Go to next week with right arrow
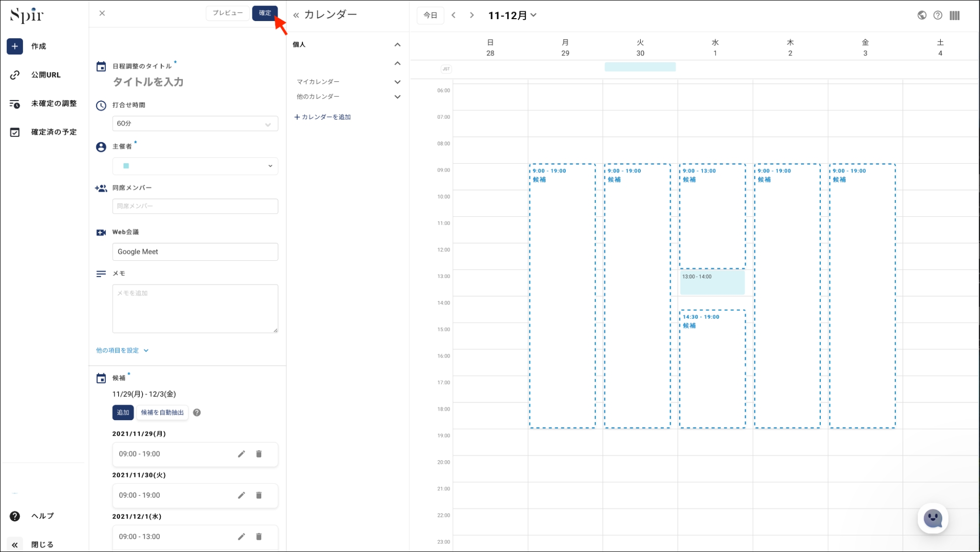The width and height of the screenshot is (980, 552). (x=472, y=15)
